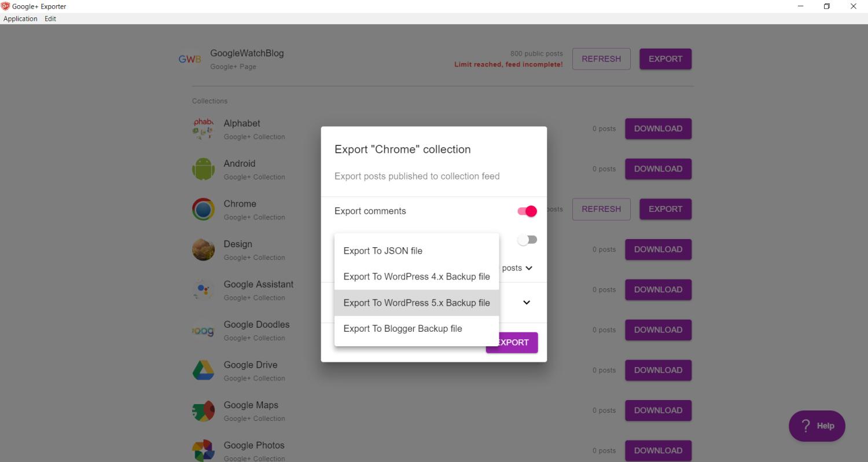This screenshot has height=462, width=868.
Task: Click the Google Drive collection icon
Action: 203,370
